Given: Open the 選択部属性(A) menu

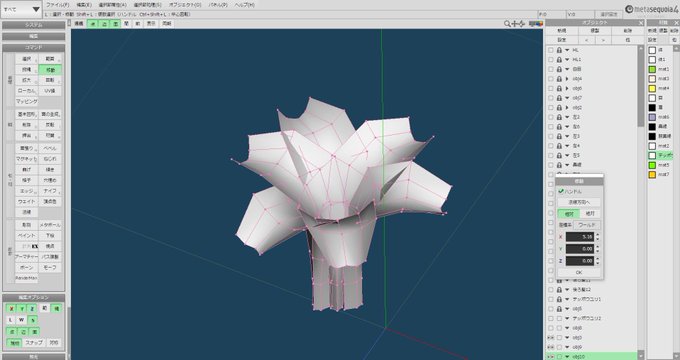Looking at the screenshot, I should pos(112,5).
